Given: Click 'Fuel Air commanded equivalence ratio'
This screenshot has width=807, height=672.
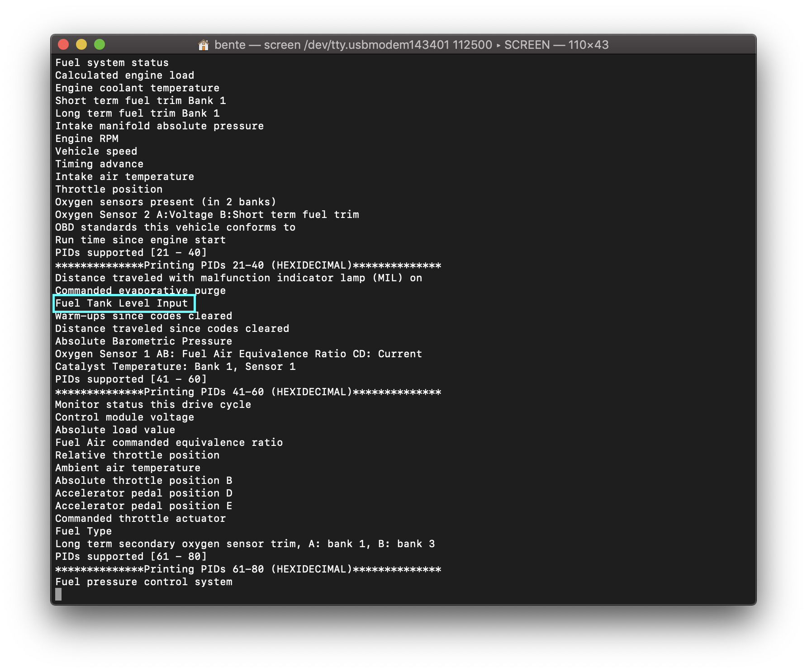Looking at the screenshot, I should (x=169, y=443).
